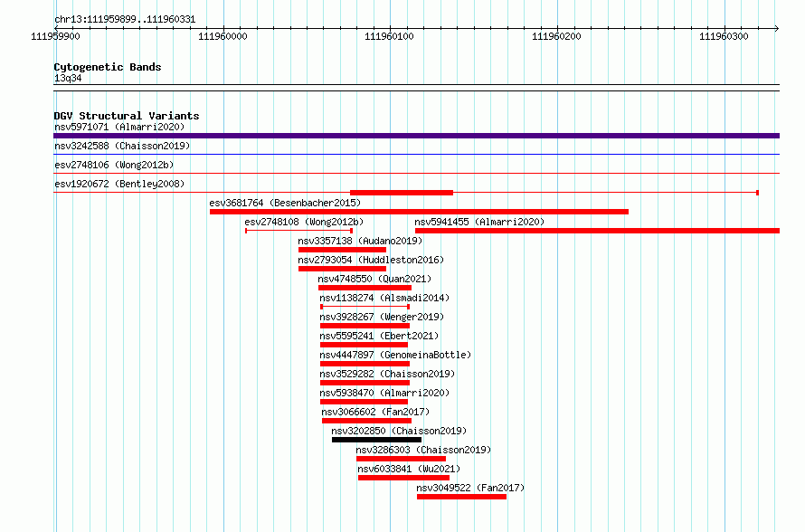Select the black nsv3202850 variant bar
The height and width of the screenshot is (532, 805).
[377, 440]
